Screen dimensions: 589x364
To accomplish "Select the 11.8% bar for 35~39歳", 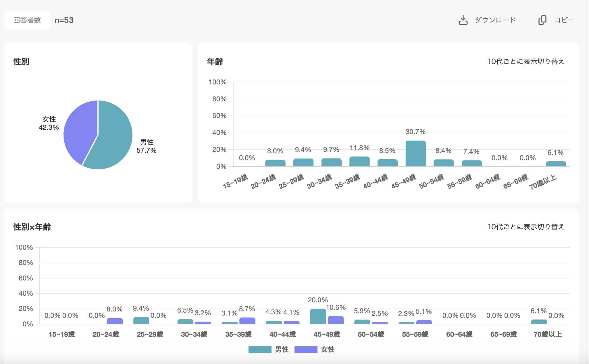I will 359,162.
